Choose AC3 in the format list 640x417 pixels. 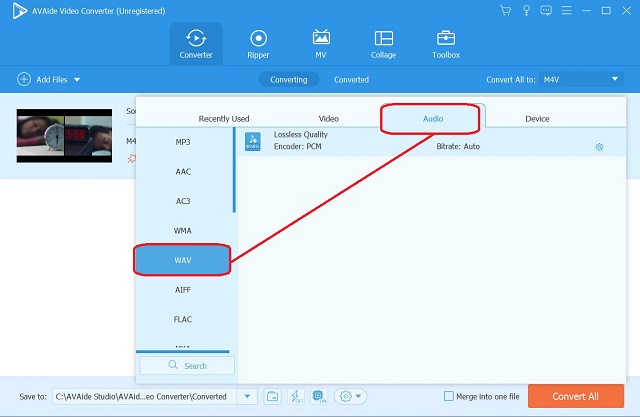pos(183,201)
